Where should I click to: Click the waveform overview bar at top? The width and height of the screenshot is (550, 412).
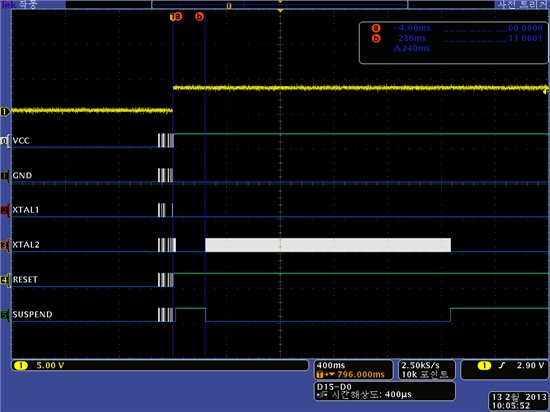pos(280,5)
